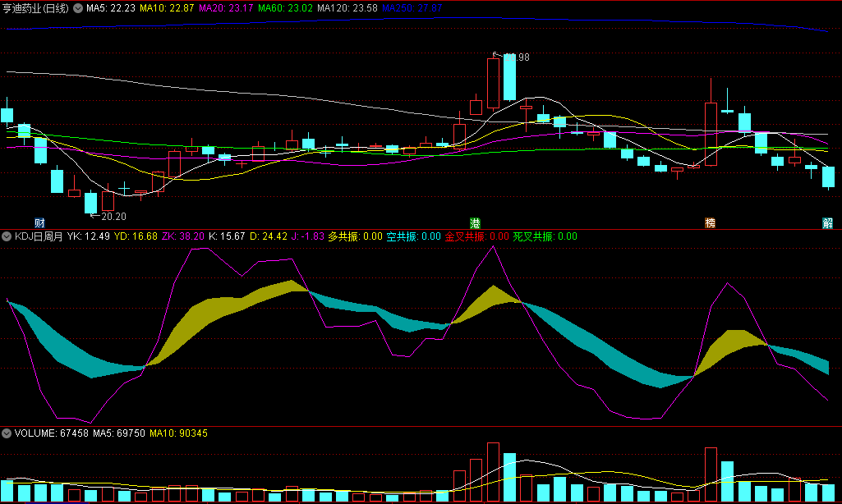Click the 解 marker icon
This screenshot has height=504, width=842.
pos(827,222)
